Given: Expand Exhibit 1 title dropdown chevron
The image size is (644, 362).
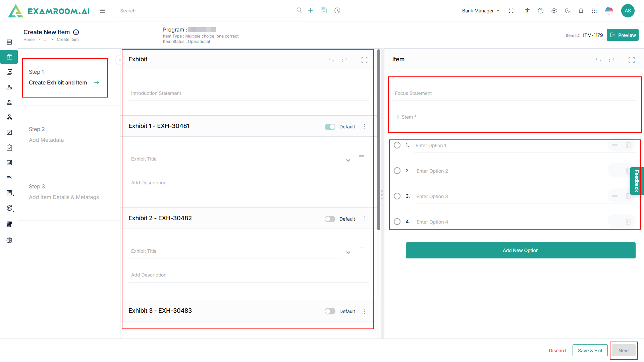Looking at the screenshot, I should point(348,160).
